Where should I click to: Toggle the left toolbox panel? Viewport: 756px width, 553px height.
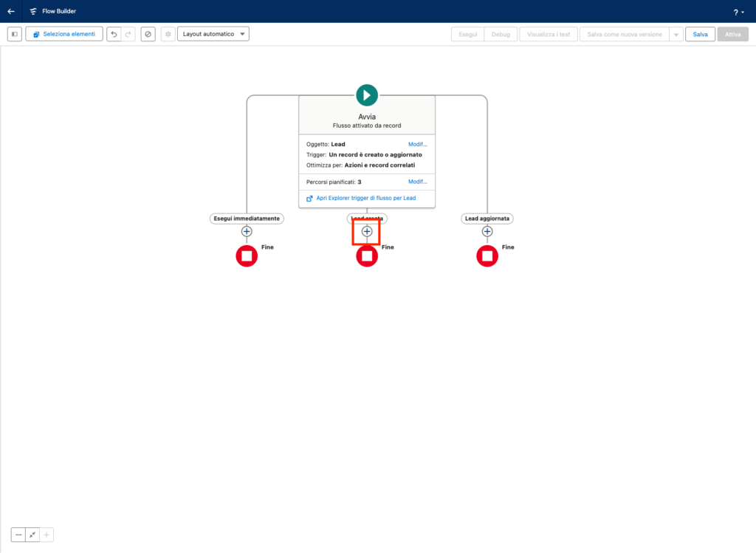tap(15, 34)
